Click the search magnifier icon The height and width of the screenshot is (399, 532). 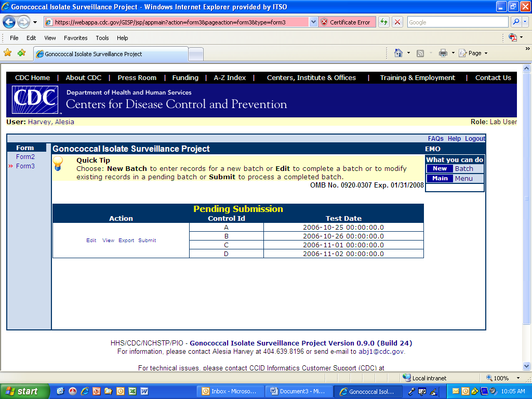[x=516, y=22]
